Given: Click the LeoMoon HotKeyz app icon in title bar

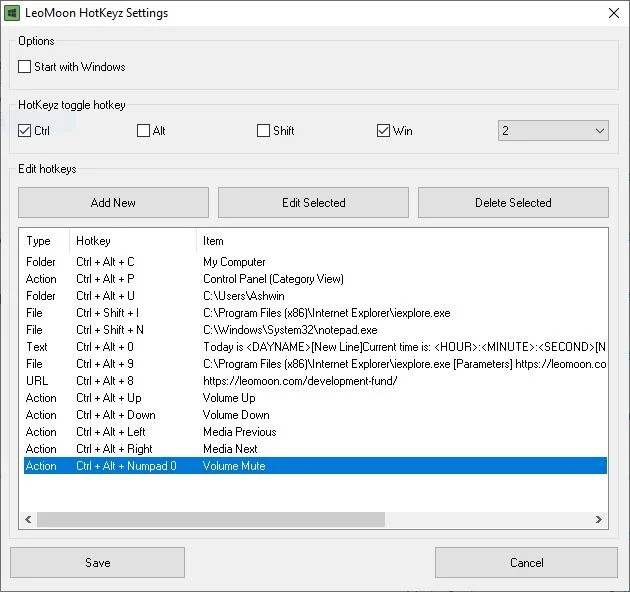Looking at the screenshot, I should point(13,13).
